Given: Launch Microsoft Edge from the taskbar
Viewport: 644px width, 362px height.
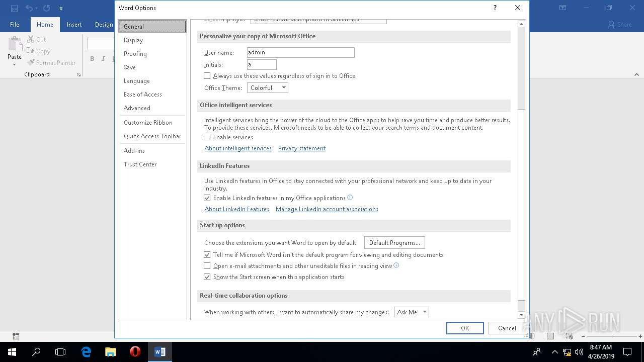Looking at the screenshot, I should [86, 352].
